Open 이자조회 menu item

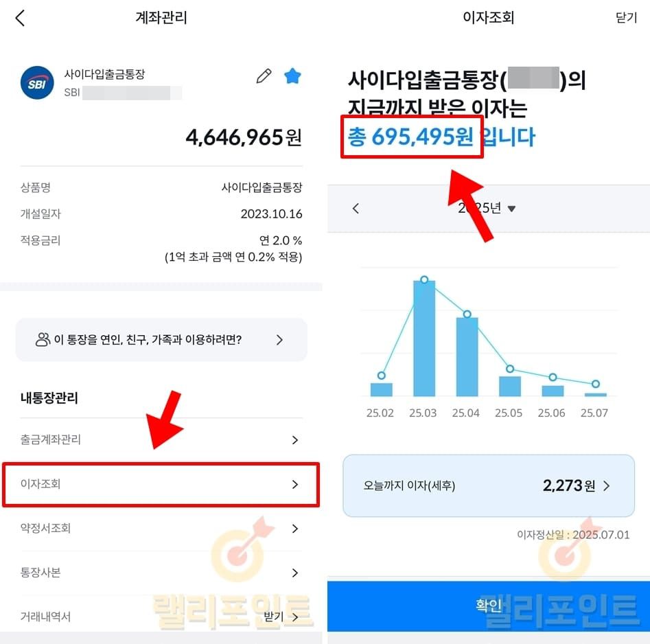pyautogui.click(x=161, y=484)
